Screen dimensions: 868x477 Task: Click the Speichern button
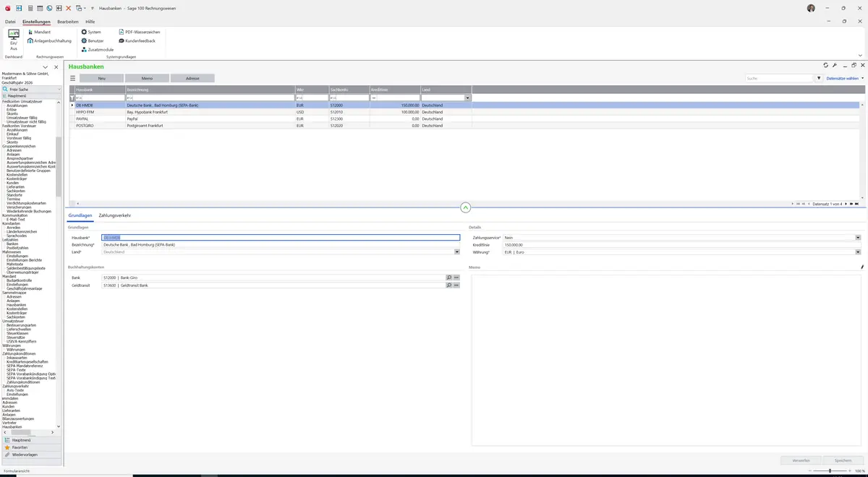click(x=843, y=460)
